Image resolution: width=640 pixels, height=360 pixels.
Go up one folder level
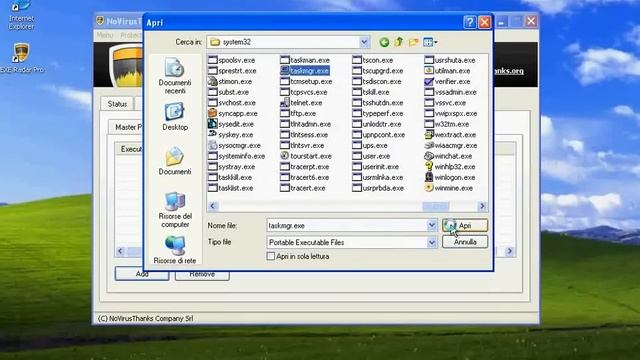(399, 42)
